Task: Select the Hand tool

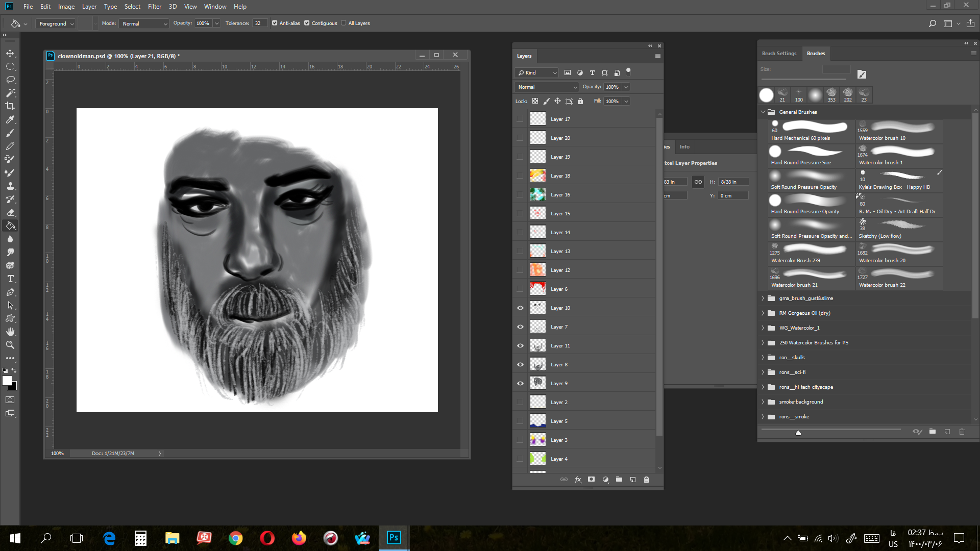Action: click(10, 332)
